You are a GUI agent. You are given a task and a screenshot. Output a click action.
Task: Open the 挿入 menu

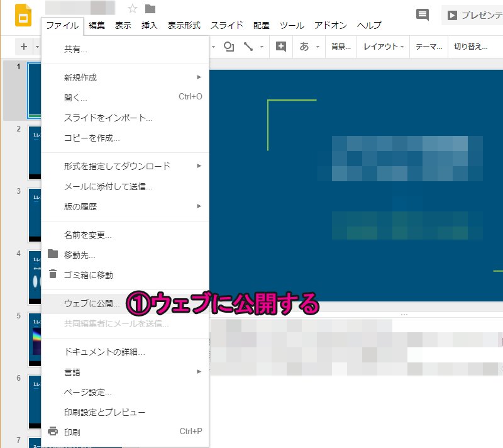point(150,25)
